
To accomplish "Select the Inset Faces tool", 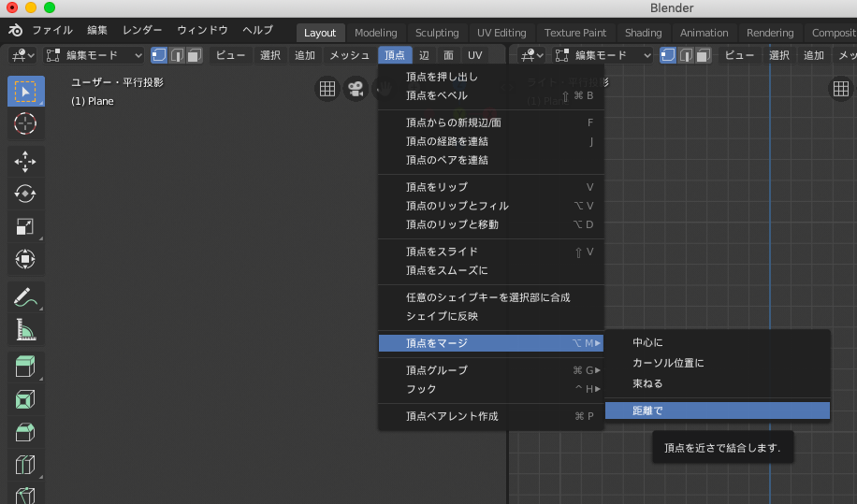I will pyautogui.click(x=25, y=399).
